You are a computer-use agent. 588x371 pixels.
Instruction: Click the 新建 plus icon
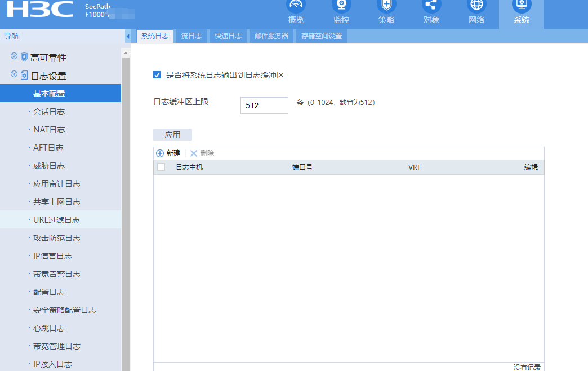pos(160,153)
